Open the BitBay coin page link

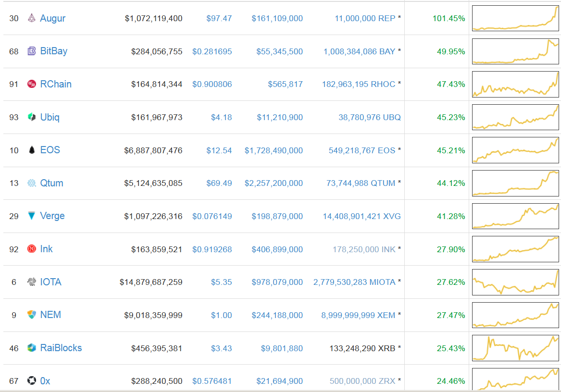[x=54, y=51]
